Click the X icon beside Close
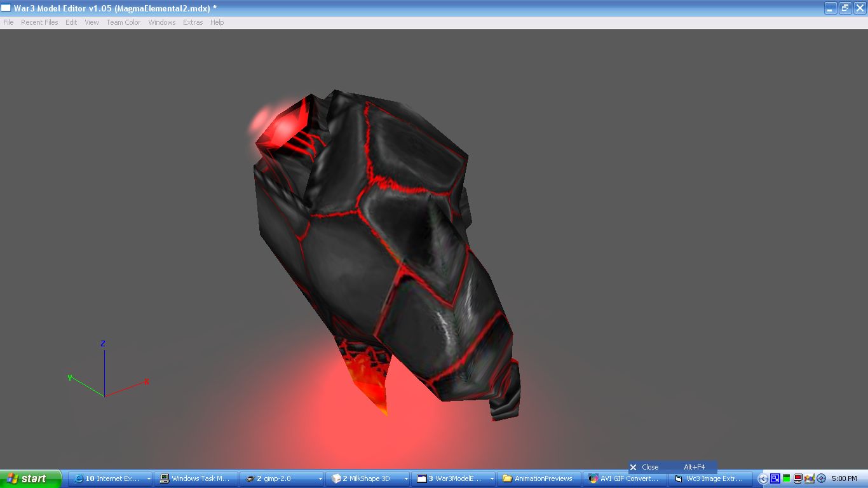This screenshot has width=868, height=488. point(633,467)
